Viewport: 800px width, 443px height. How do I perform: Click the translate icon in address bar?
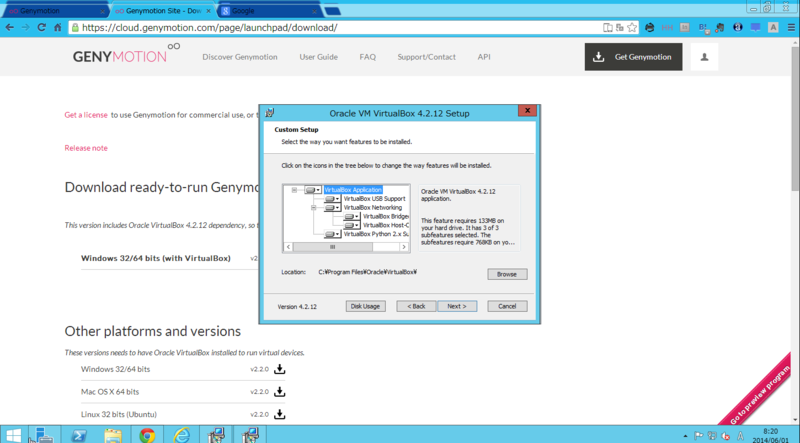pyautogui.click(x=620, y=28)
